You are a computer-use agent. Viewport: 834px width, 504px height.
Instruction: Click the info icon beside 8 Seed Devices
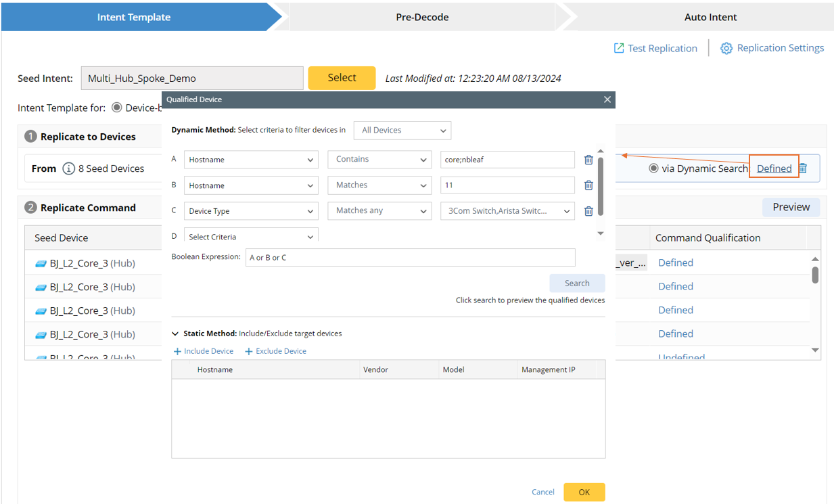point(68,168)
